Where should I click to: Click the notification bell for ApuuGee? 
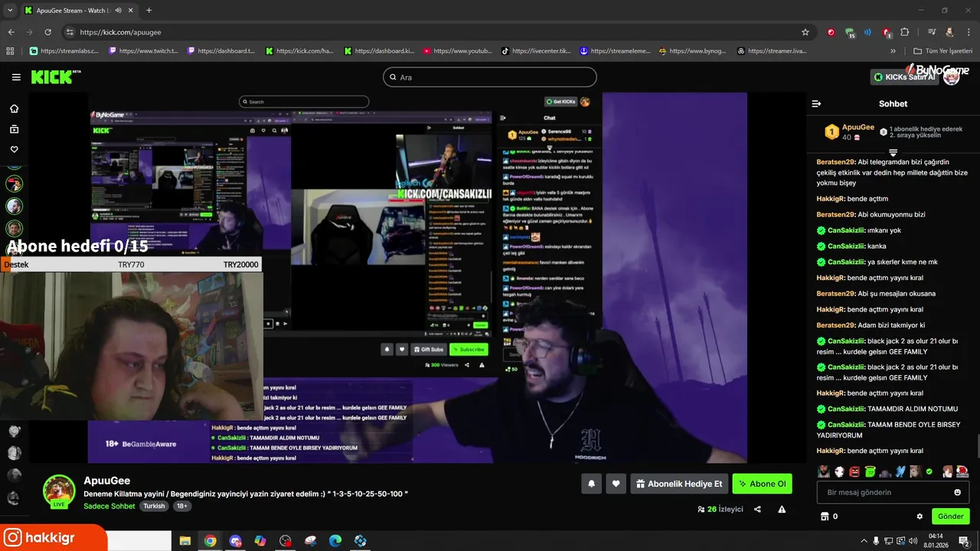(x=591, y=484)
